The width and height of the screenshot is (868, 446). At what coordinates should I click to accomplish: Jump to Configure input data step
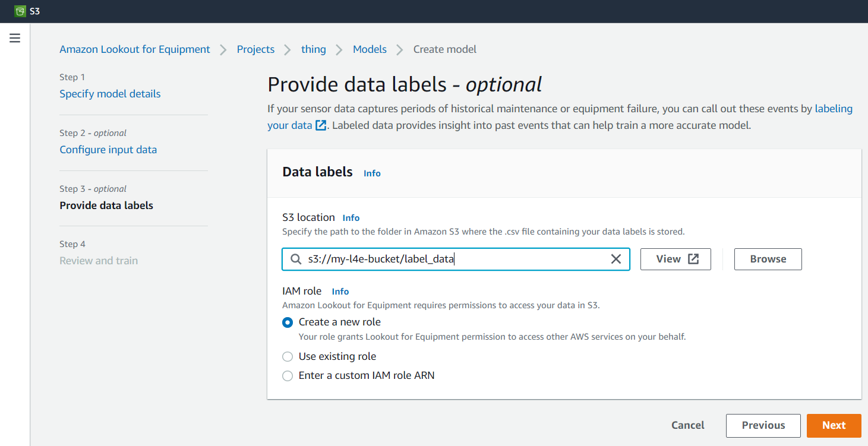108,150
